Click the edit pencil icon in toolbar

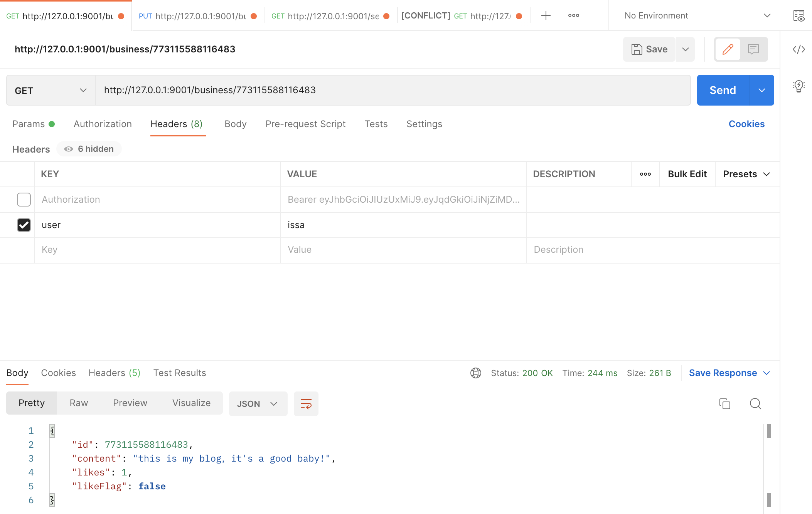[x=728, y=49]
